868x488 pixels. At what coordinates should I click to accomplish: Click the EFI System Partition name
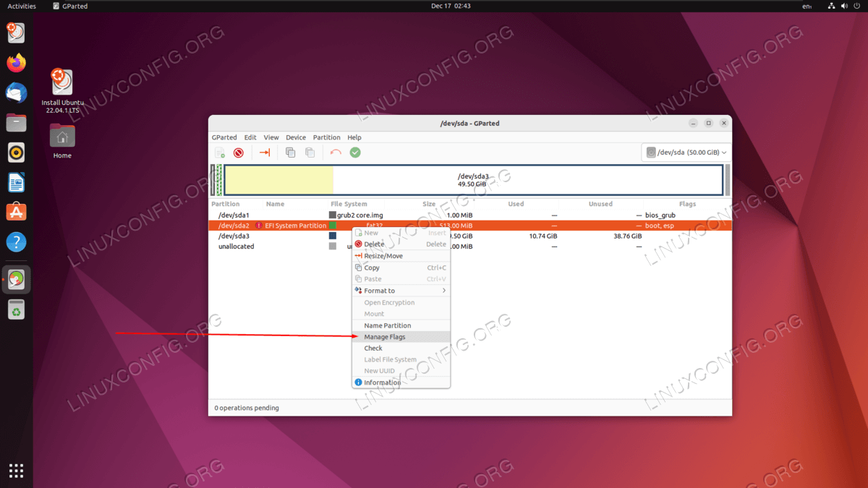[296, 226]
